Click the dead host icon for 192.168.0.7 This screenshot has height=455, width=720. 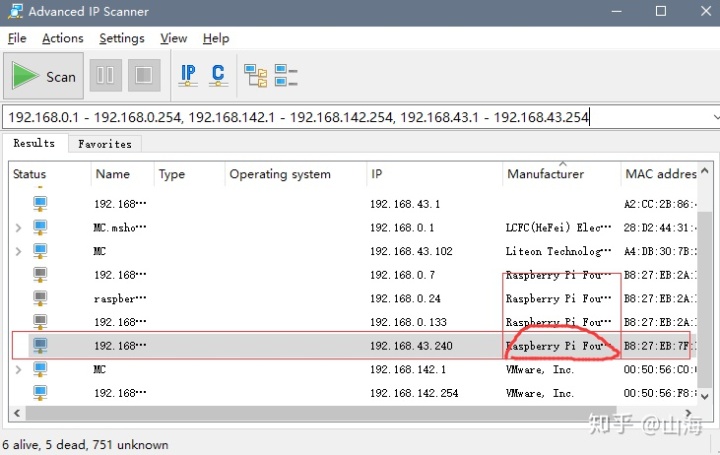[40, 275]
